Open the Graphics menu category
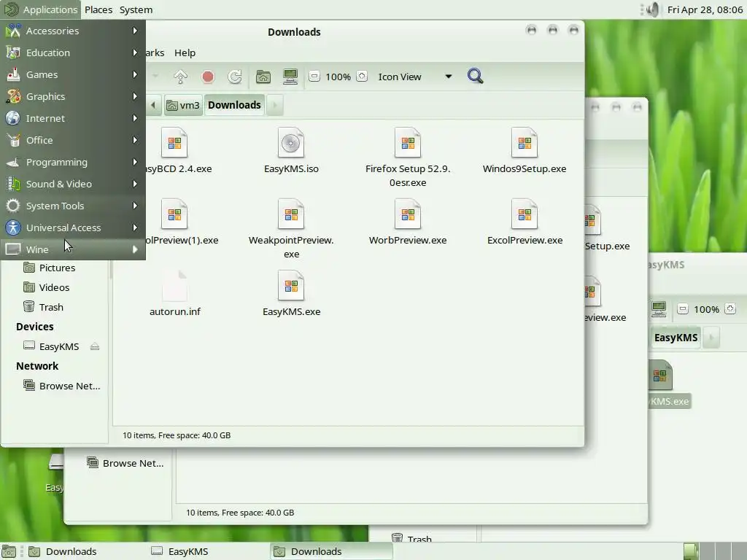The image size is (747, 560). pos(72,97)
